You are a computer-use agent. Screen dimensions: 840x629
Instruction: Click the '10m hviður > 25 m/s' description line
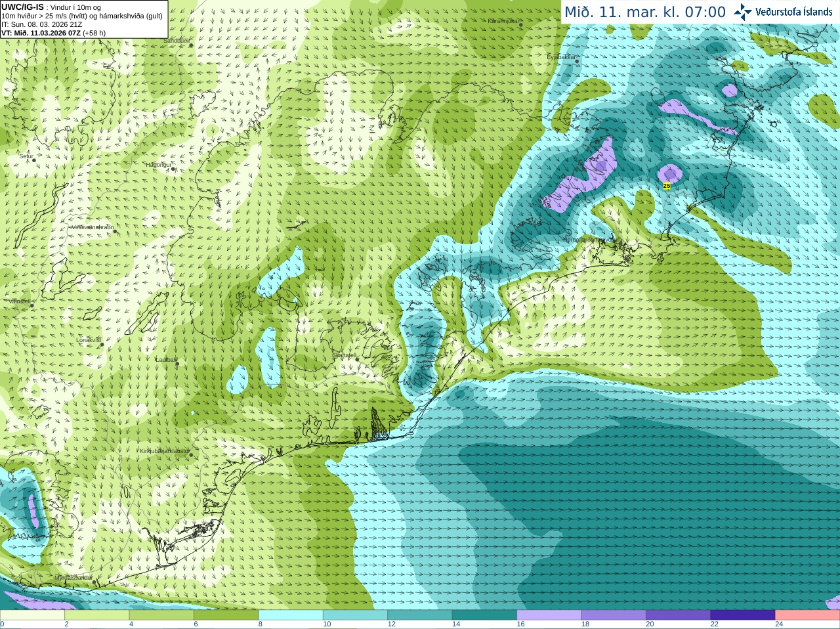coord(82,16)
